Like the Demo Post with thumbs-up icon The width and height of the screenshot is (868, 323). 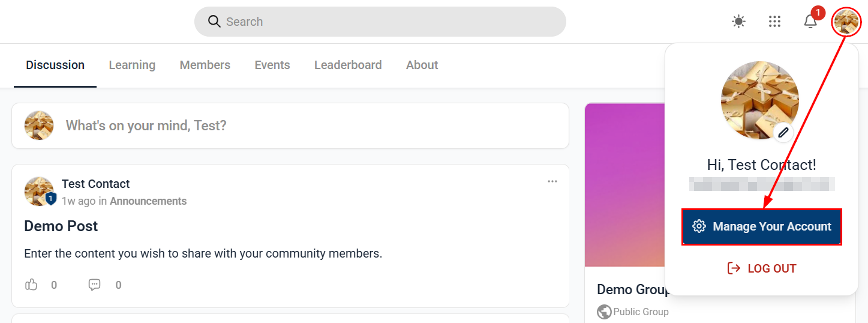[31, 285]
